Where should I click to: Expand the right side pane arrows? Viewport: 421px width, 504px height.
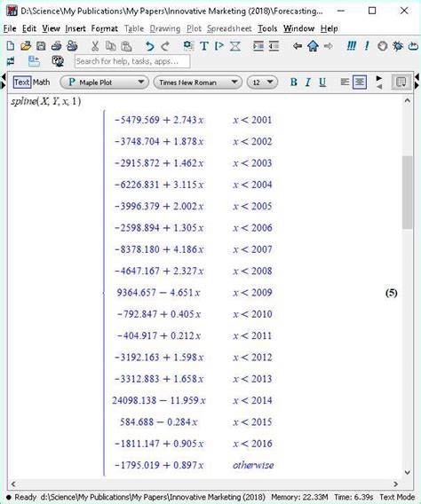[x=417, y=81]
